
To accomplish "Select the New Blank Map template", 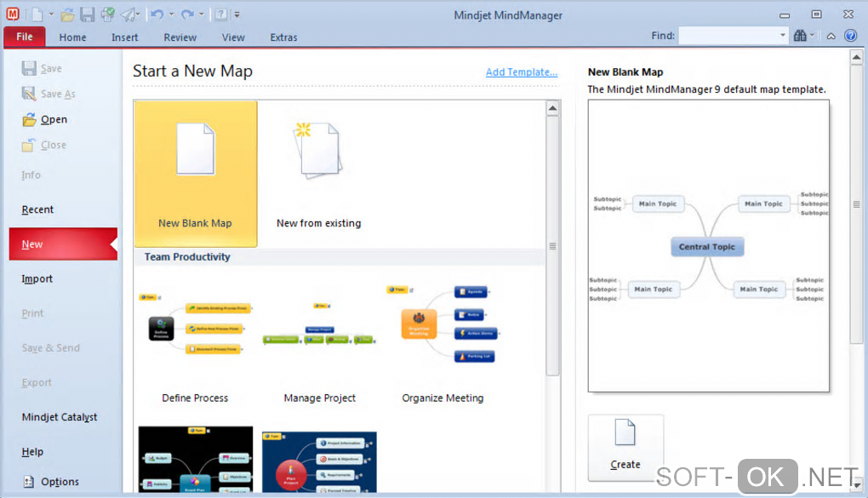I will pos(196,174).
